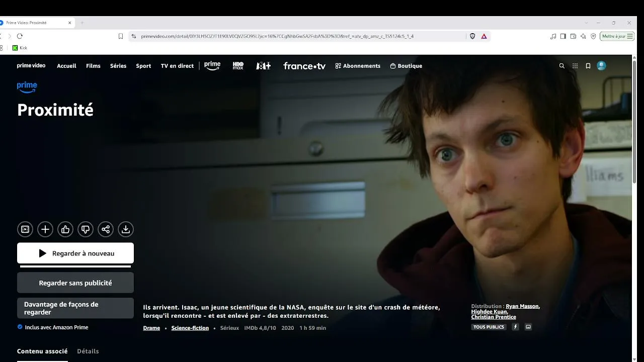Click the Brave Rewards triangle icon
The width and height of the screenshot is (644, 362).
point(484,36)
